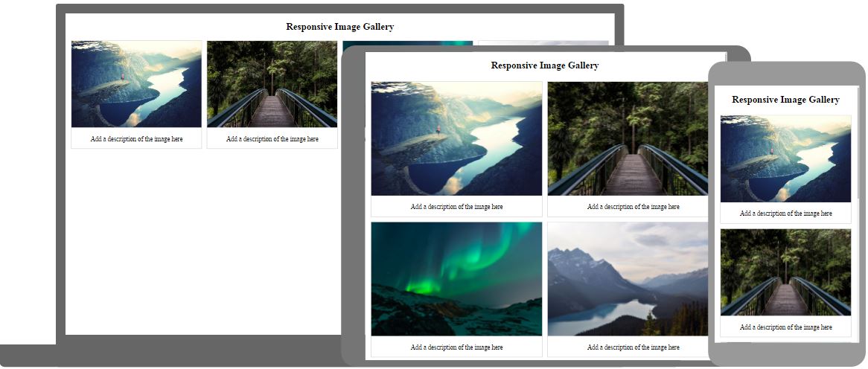This screenshot has height=369, width=868.
Task: Select the fjord caption text on the laptop screen
Action: [x=136, y=139]
